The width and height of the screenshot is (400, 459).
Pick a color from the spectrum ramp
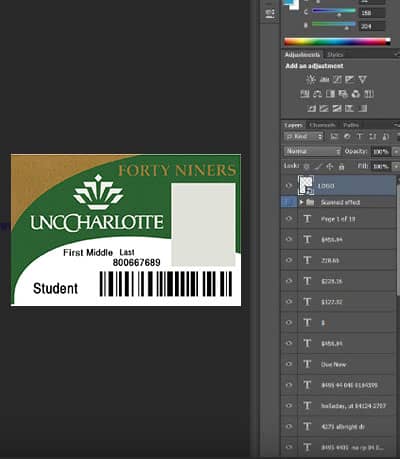tap(337, 42)
